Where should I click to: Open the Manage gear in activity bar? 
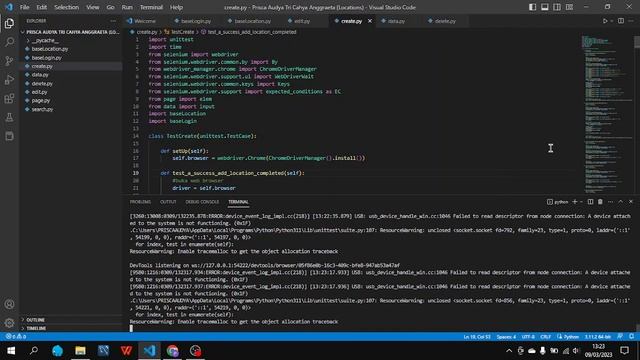pyautogui.click(x=9, y=323)
